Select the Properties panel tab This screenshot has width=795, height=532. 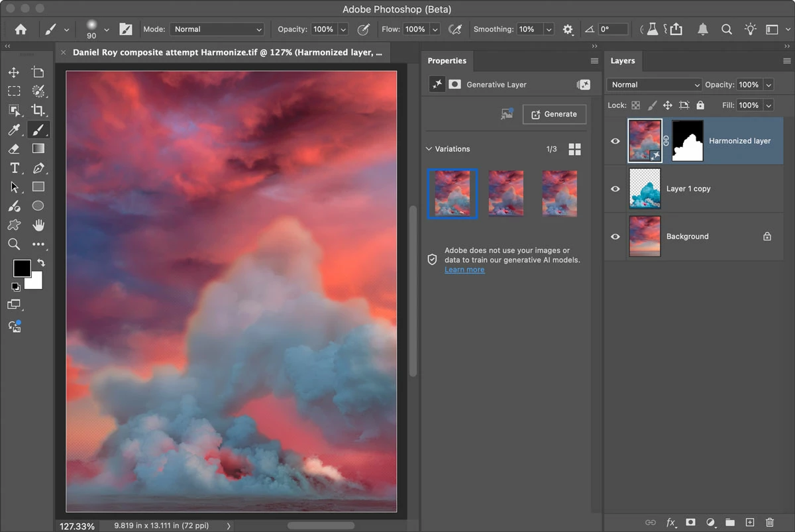click(447, 61)
